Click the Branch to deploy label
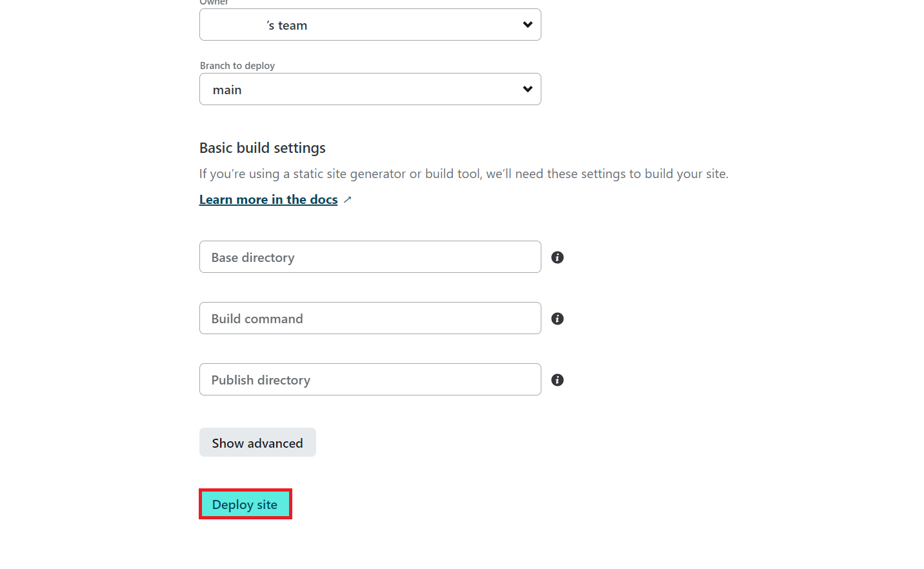924x569 pixels. pyautogui.click(x=237, y=66)
